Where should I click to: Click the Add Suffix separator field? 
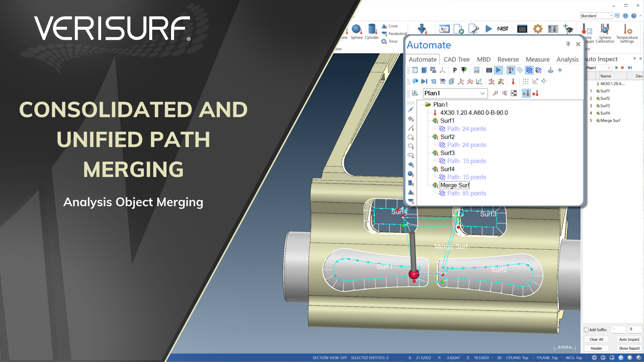click(619, 329)
